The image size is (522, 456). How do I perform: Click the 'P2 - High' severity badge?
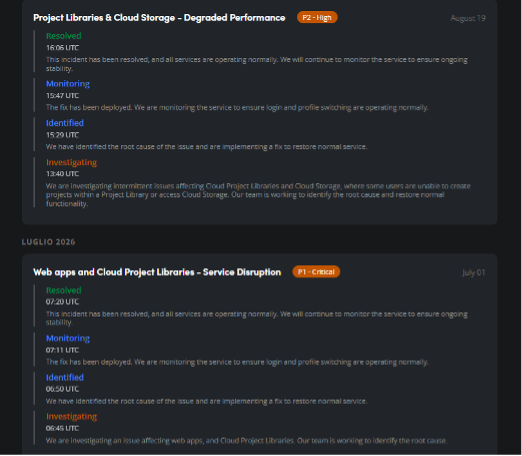pyautogui.click(x=317, y=17)
